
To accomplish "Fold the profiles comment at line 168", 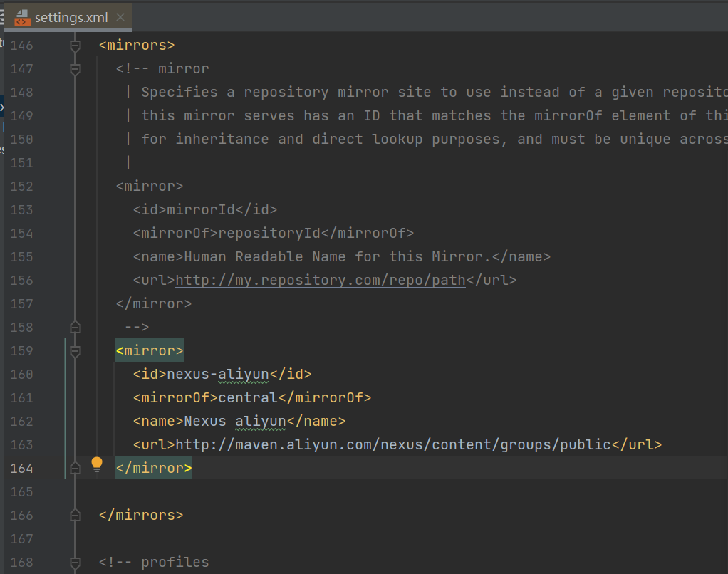I will (75, 563).
